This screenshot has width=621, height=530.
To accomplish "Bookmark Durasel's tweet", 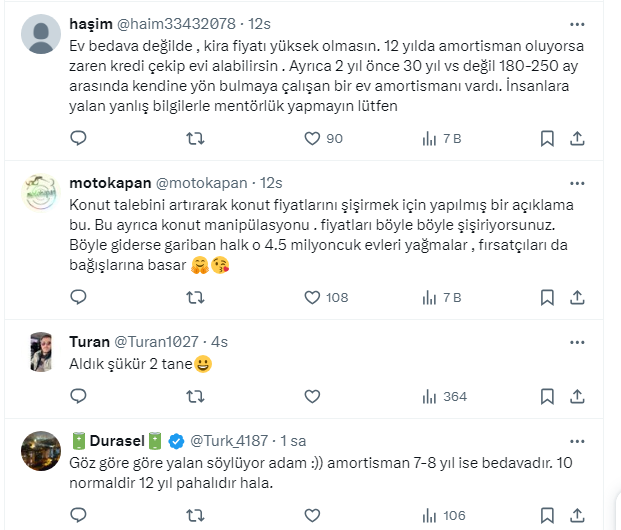I will [547, 515].
